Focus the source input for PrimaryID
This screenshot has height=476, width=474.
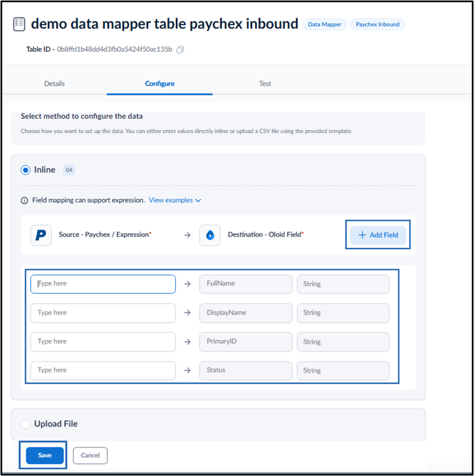point(103,342)
